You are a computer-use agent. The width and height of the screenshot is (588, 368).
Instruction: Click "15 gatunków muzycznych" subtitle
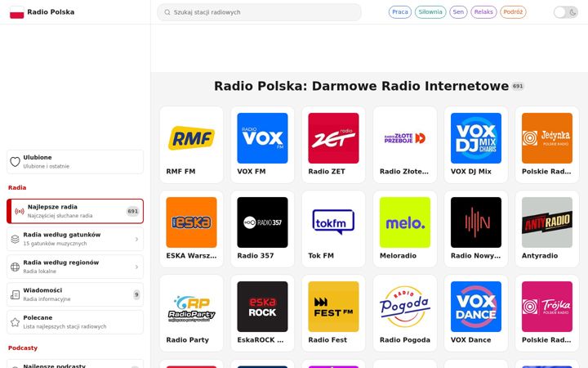point(56,244)
